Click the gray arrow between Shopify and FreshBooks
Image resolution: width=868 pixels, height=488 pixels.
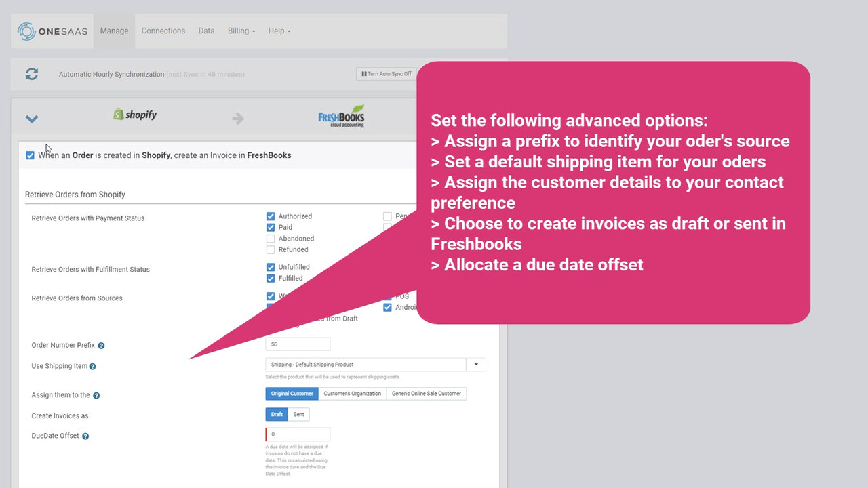pyautogui.click(x=237, y=117)
